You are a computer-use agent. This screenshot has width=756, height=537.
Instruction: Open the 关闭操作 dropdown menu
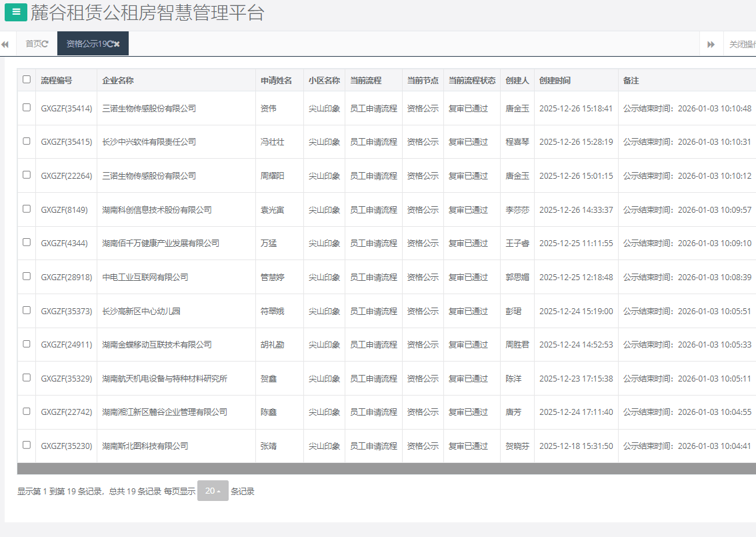pyautogui.click(x=741, y=44)
